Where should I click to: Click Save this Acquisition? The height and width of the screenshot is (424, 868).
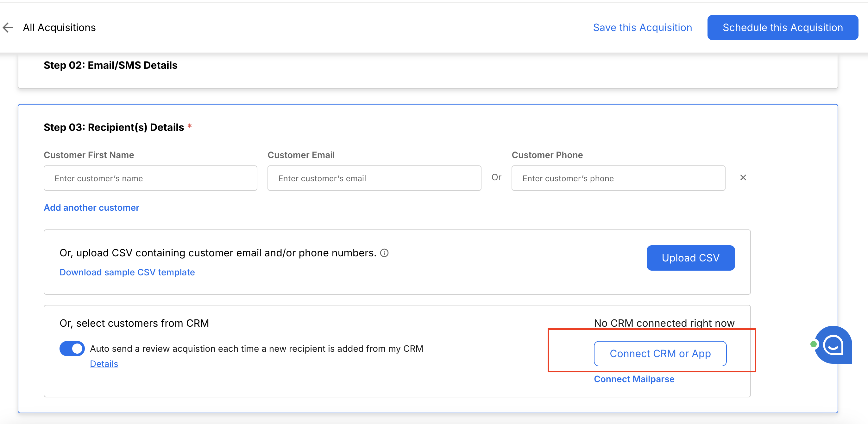[642, 27]
